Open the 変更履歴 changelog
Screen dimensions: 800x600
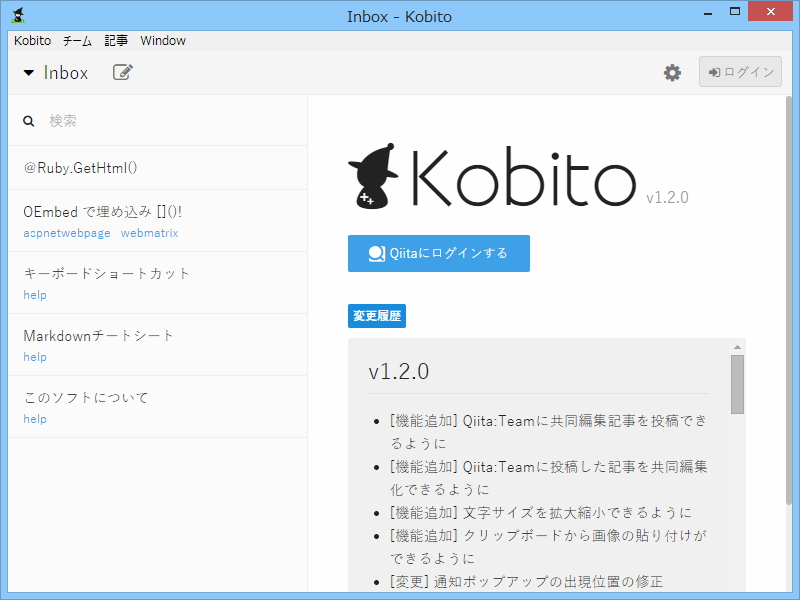coord(378,315)
